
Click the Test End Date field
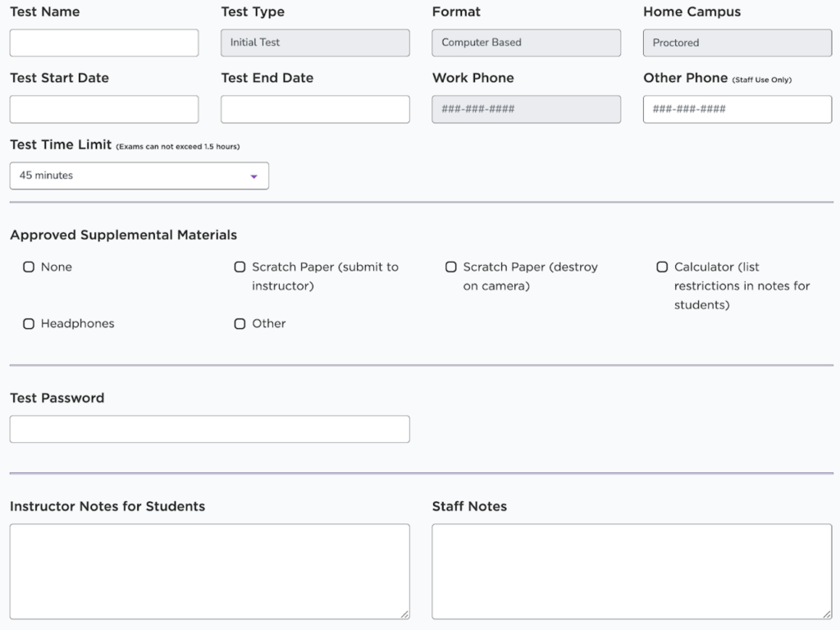(315, 109)
